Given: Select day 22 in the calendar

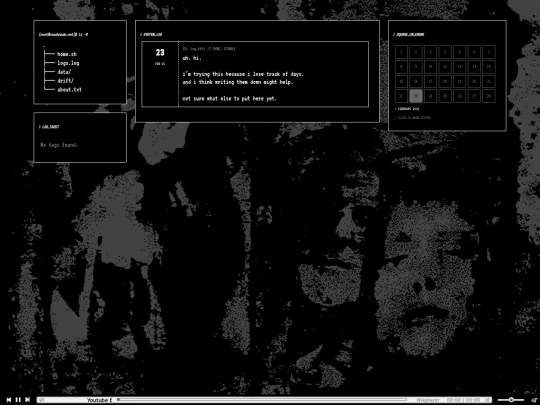Looking at the screenshot, I should 401,96.
